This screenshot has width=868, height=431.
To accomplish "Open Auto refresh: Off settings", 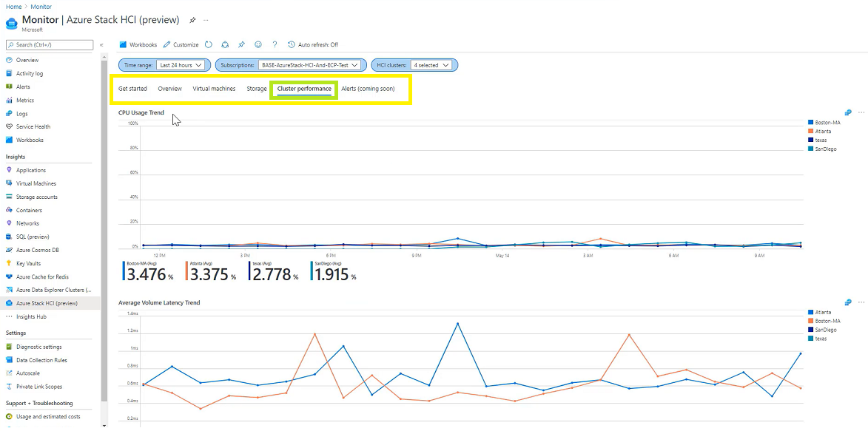I will pos(313,45).
